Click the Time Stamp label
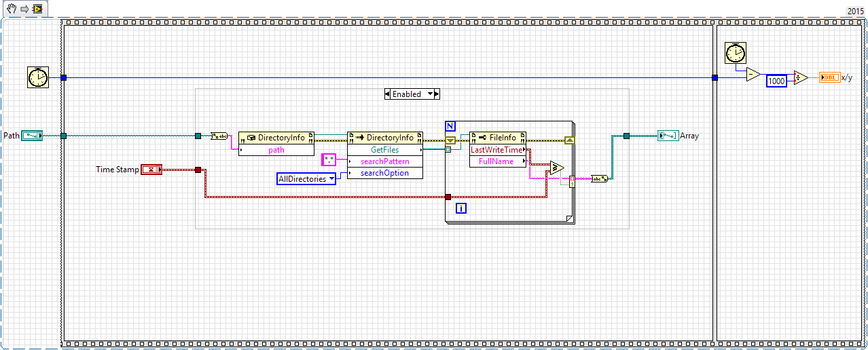 (117, 170)
